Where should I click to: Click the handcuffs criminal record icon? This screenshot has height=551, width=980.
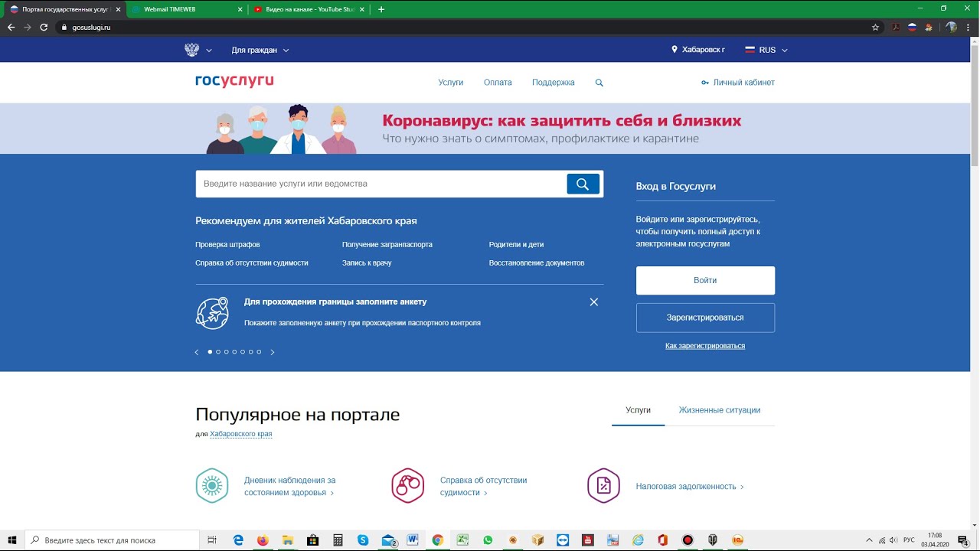[x=407, y=486]
